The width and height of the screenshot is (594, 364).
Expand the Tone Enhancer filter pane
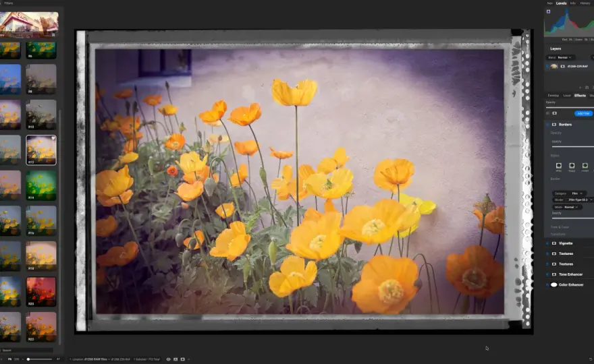570,274
